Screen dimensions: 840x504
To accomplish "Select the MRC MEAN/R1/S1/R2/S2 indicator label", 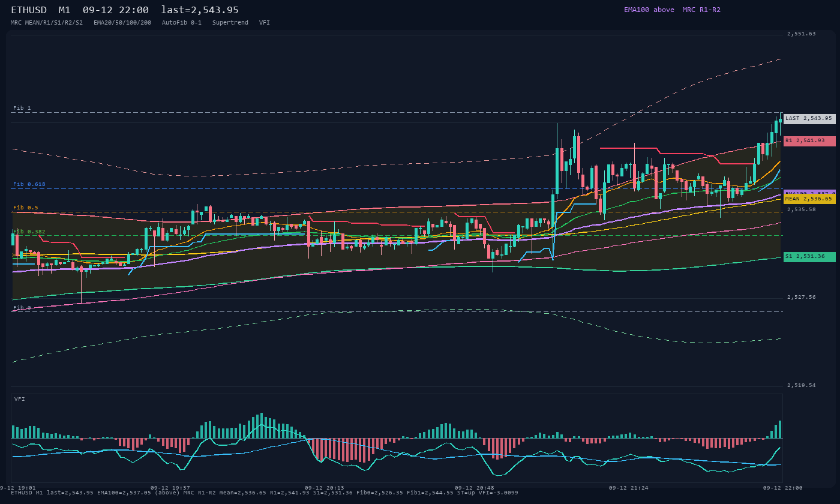I will 47,23.
